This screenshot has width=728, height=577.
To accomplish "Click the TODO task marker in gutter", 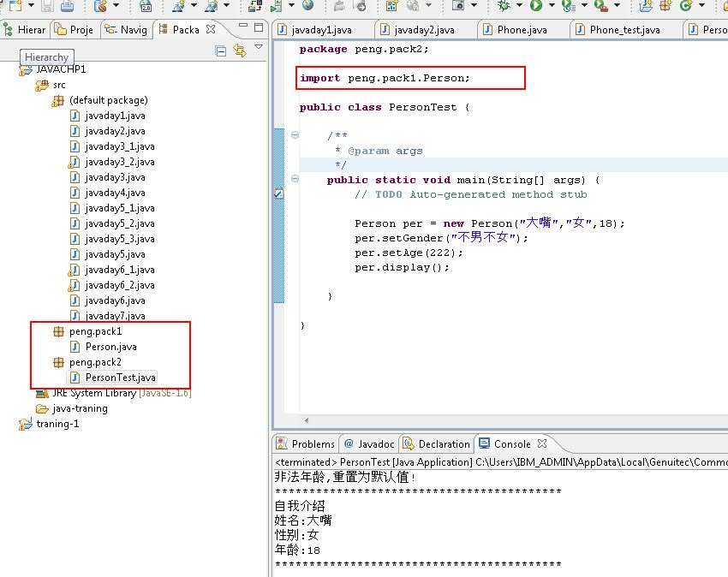I will [278, 193].
